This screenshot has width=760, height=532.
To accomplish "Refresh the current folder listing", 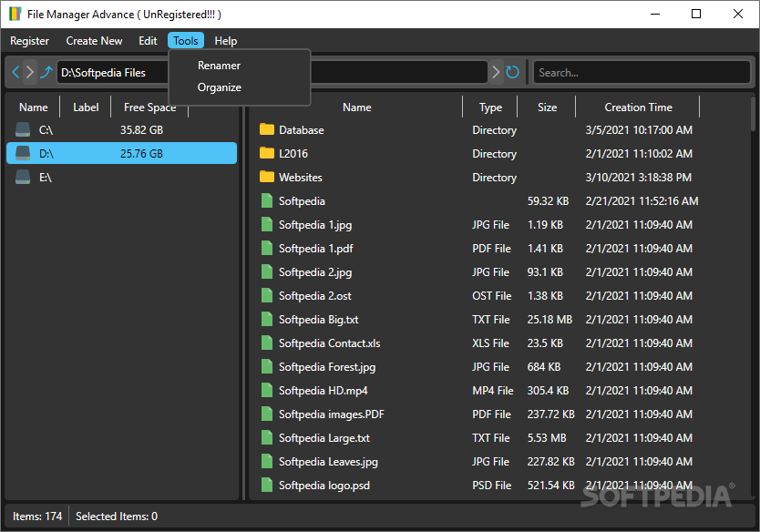I will pyautogui.click(x=512, y=72).
